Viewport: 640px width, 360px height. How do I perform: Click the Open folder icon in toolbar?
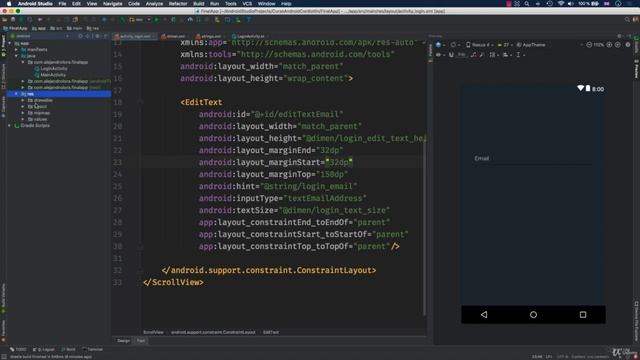coord(4,20)
